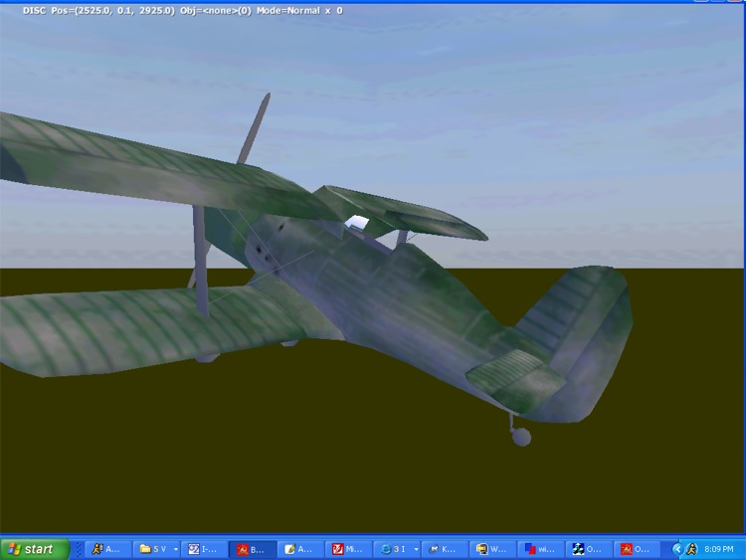Switch to the 'A...' pencil-icon taskbar window

click(x=301, y=549)
